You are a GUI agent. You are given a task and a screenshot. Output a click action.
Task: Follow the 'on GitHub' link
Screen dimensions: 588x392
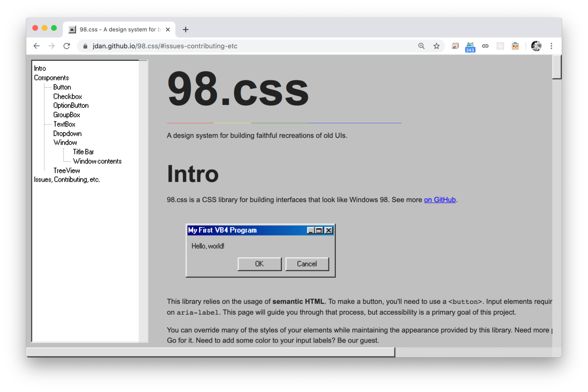coord(439,200)
